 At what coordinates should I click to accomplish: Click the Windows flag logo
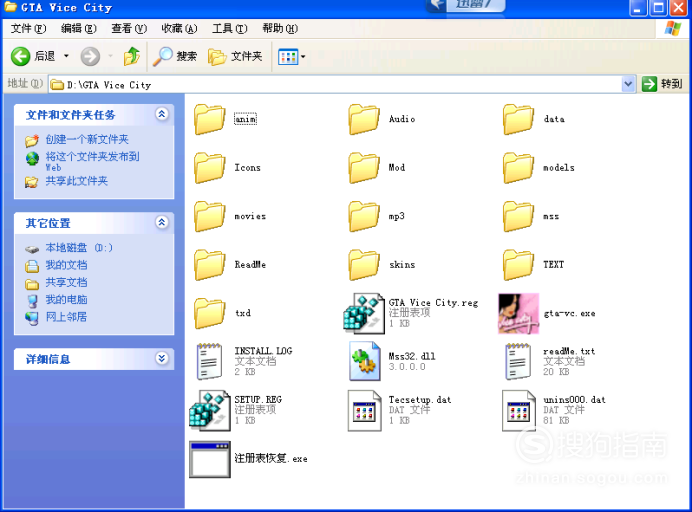673,29
